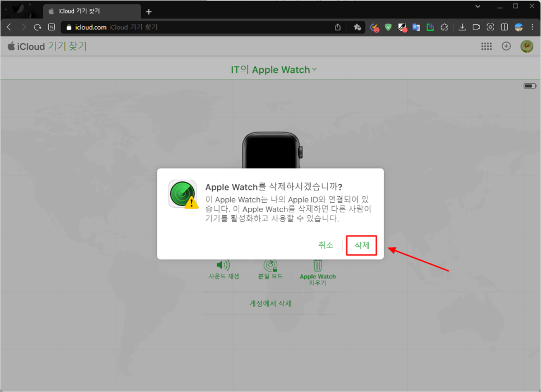Bookmark the page with star icon

pyautogui.click(x=357, y=27)
